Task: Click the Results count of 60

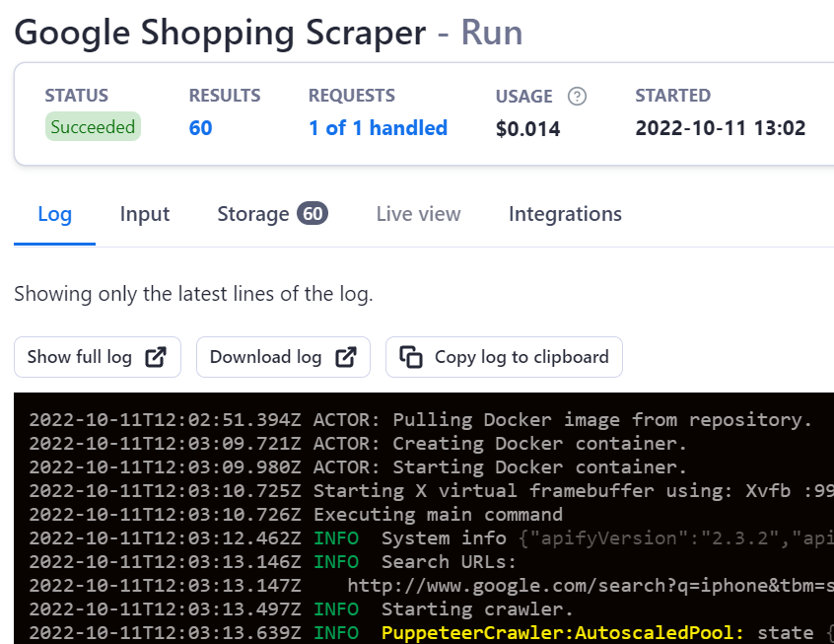Action: pos(200,128)
